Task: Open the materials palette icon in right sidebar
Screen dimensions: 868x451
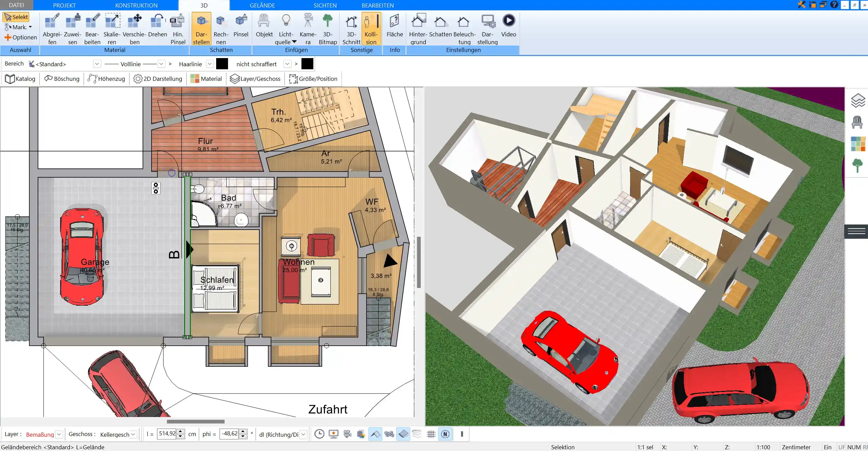Action: click(858, 144)
